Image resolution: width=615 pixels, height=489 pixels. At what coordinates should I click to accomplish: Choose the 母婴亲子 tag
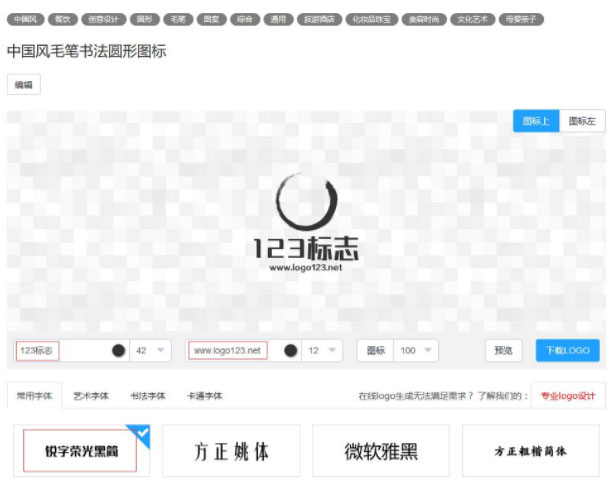point(521,19)
